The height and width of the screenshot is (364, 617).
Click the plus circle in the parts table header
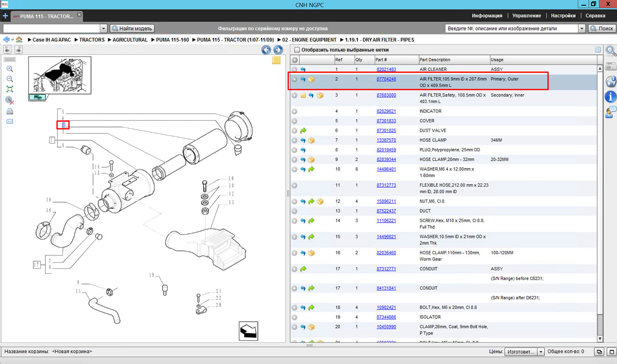(x=295, y=60)
